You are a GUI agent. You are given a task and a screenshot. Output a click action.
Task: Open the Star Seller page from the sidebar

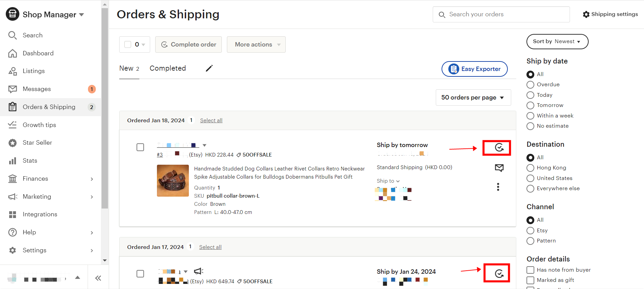tap(37, 142)
